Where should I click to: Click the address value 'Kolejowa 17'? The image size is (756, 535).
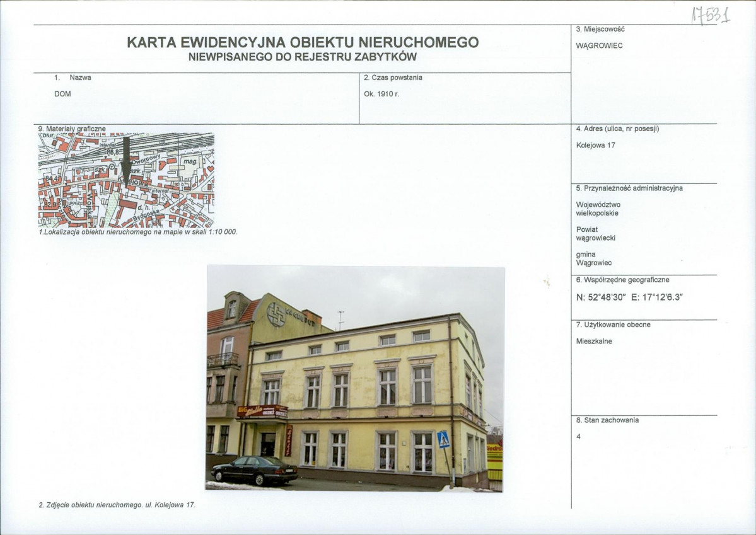[x=595, y=145]
